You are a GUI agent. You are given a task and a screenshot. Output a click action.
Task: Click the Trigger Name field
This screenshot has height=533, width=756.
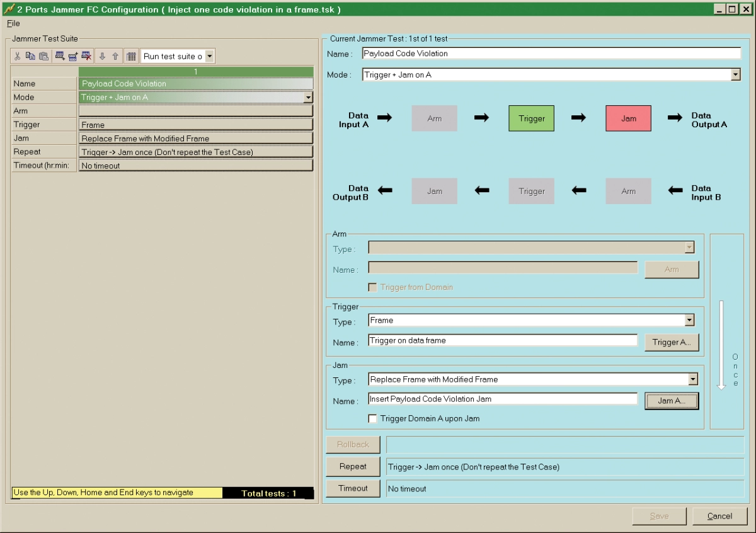[503, 340]
